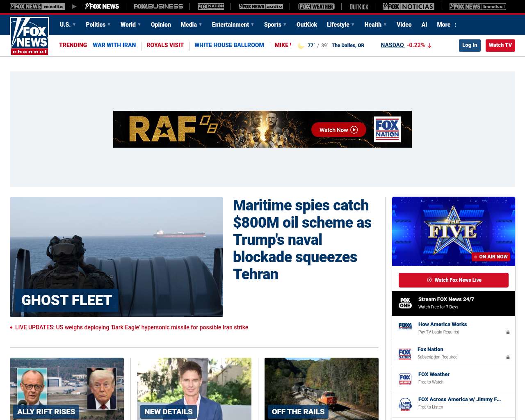
Task: Click the Fox Nation logo in top bar
Action: tap(211, 7)
